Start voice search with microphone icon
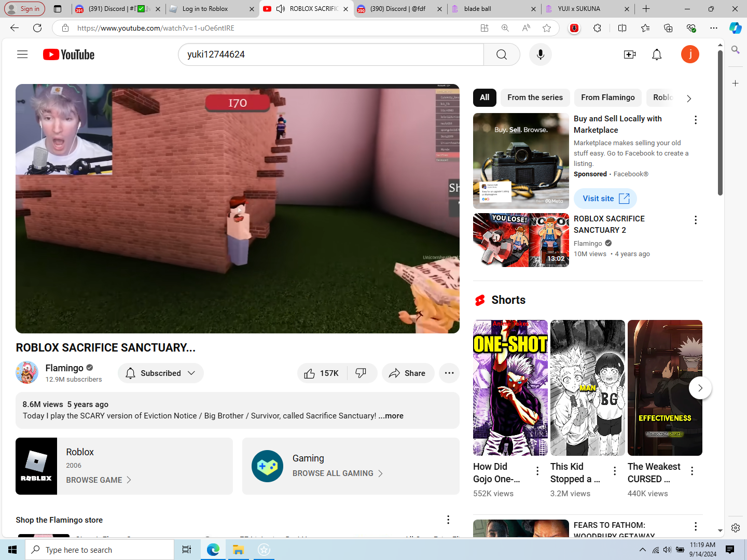Screen dimensions: 747x560 (x=541, y=54)
